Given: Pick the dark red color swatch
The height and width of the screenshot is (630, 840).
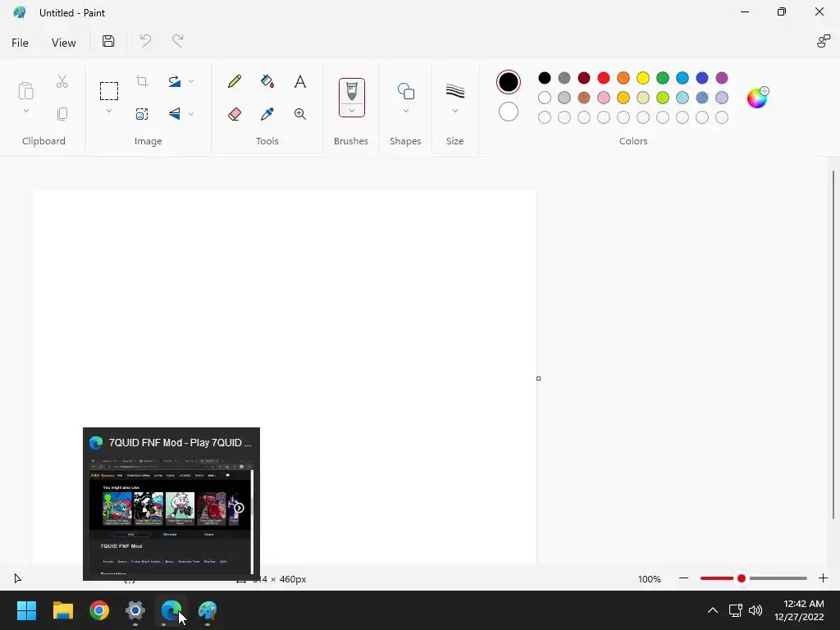Looking at the screenshot, I should pos(584,78).
